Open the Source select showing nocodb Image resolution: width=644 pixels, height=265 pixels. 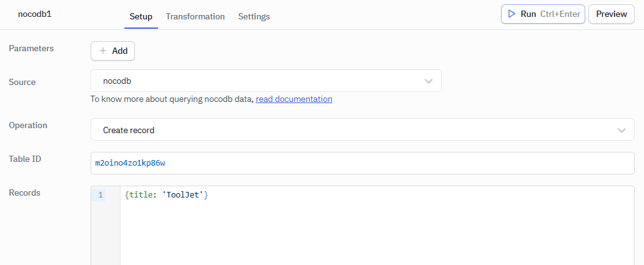pos(256,81)
